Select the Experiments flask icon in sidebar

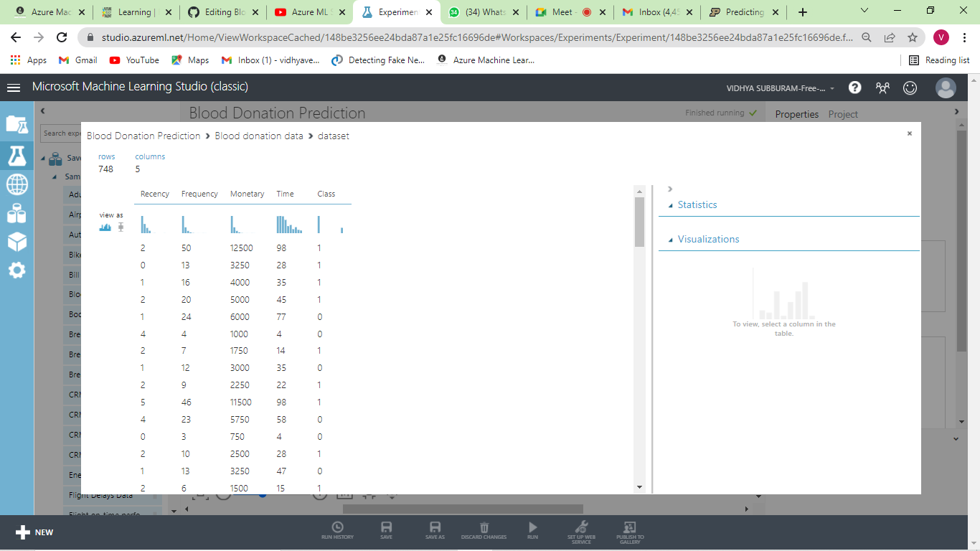pyautogui.click(x=17, y=155)
